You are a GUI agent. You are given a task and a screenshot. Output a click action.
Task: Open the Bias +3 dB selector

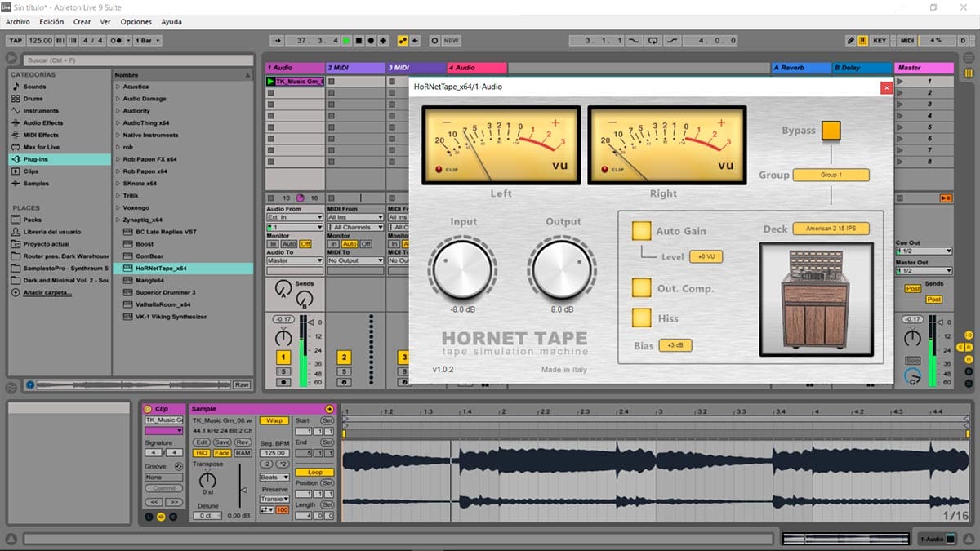(675, 345)
